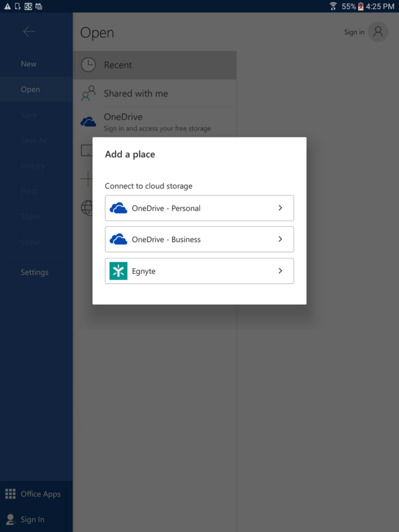Click OneDrive - Personal cloud icon
Screen dimensions: 399x532
click(118, 208)
